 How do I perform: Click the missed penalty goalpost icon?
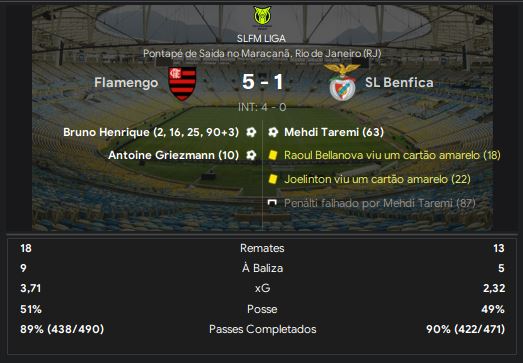click(273, 203)
